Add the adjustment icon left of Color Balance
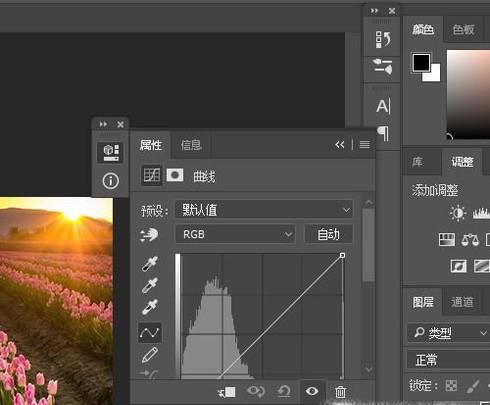The image size is (490, 405). pos(447,240)
